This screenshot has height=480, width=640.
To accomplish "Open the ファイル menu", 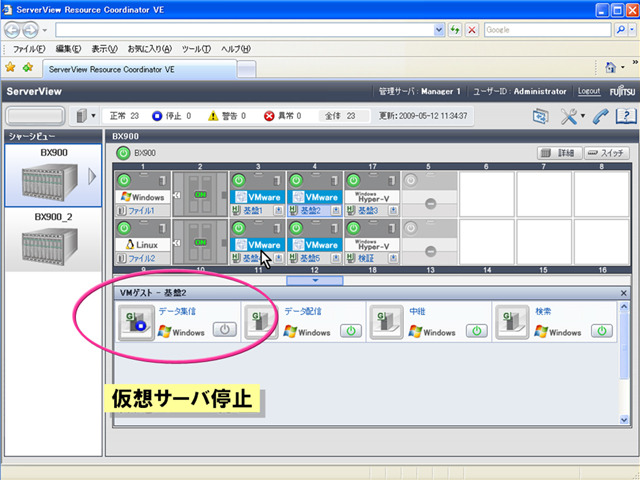I will (x=29, y=49).
